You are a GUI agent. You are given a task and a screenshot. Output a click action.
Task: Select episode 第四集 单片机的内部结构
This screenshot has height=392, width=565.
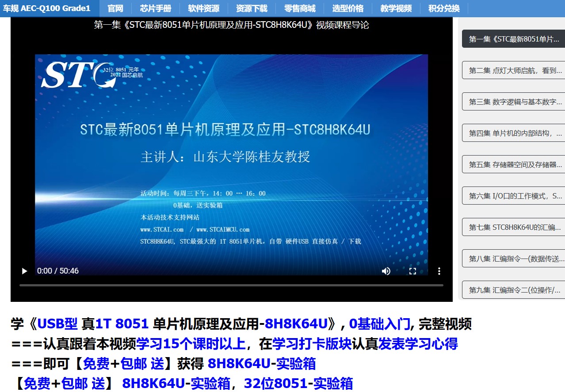click(513, 133)
